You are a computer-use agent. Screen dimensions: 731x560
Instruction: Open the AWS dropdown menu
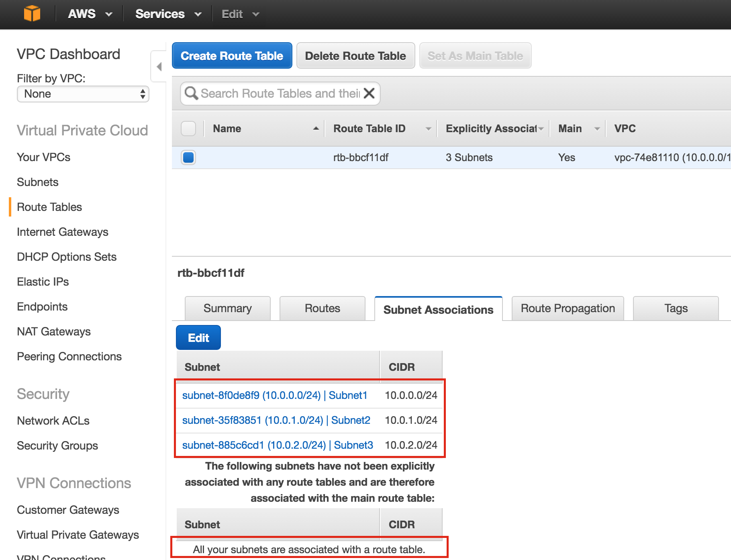coord(90,14)
